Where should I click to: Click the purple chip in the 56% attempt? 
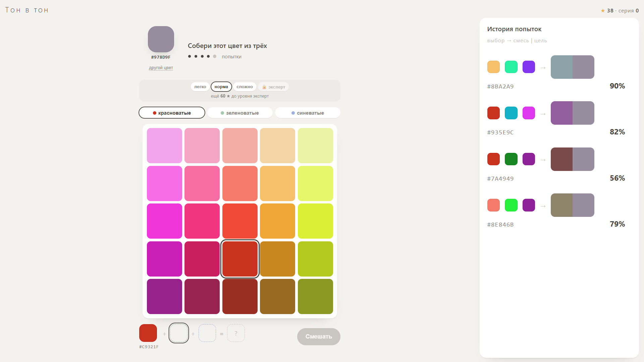[x=529, y=159]
